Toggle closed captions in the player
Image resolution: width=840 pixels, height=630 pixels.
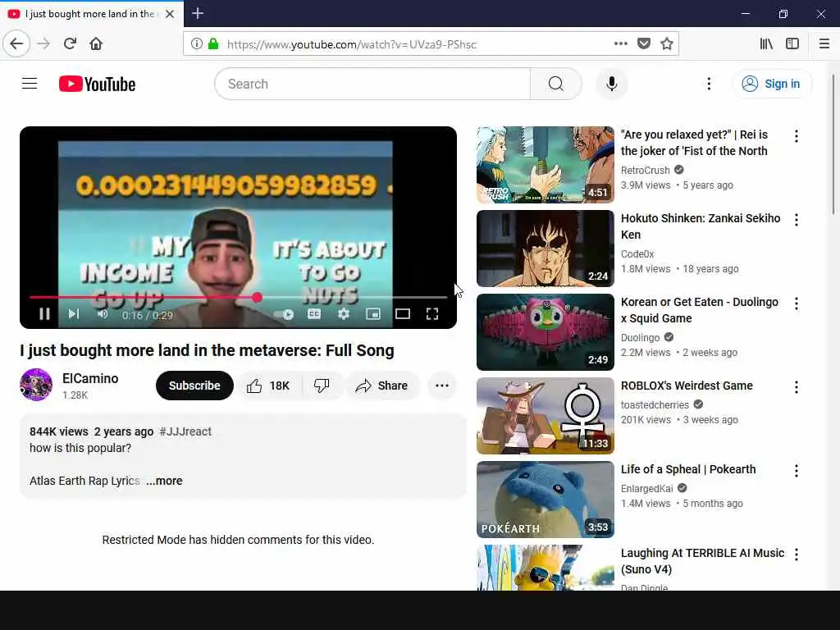[x=314, y=314]
